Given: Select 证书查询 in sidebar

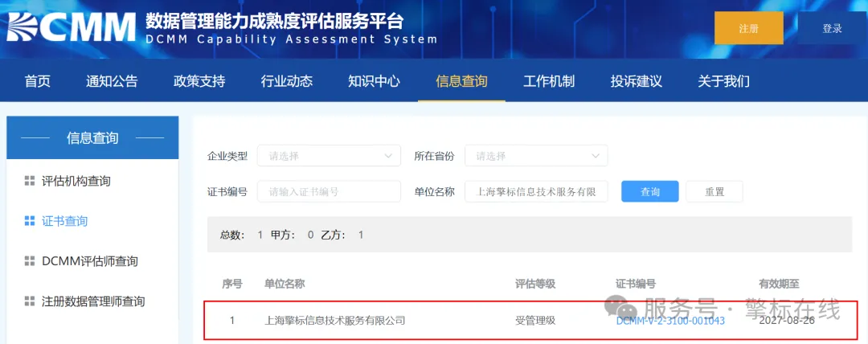Looking at the screenshot, I should click(65, 221).
